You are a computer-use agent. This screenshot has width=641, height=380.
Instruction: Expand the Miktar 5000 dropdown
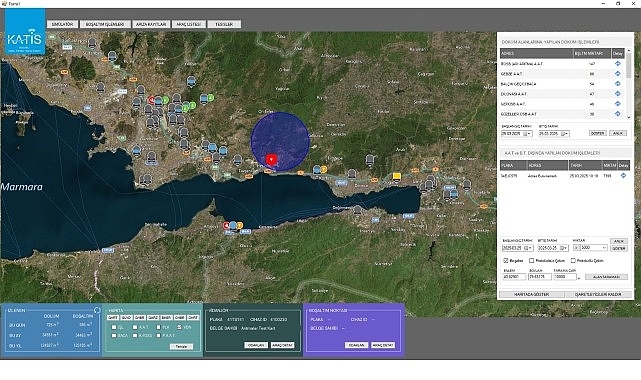coord(604,248)
